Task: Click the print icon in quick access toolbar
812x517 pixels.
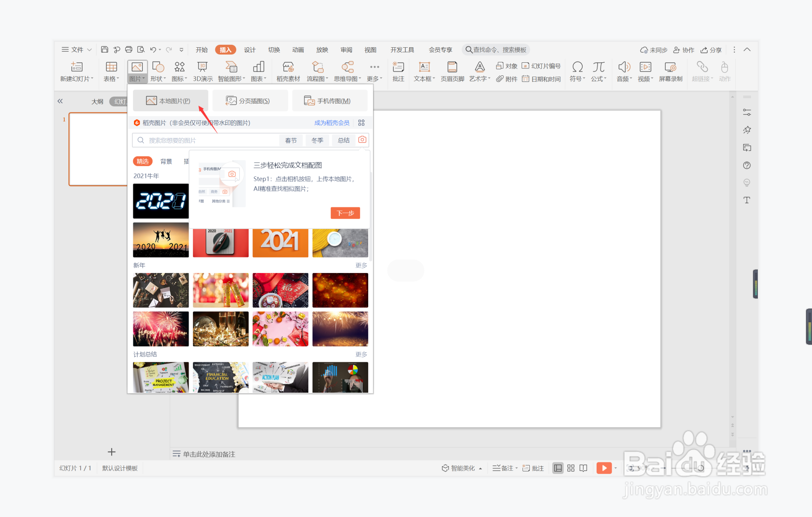Action: pyautogui.click(x=129, y=50)
